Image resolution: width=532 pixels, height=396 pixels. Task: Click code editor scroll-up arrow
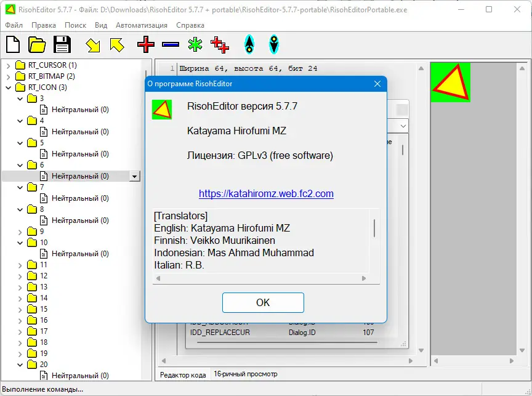tap(421, 68)
